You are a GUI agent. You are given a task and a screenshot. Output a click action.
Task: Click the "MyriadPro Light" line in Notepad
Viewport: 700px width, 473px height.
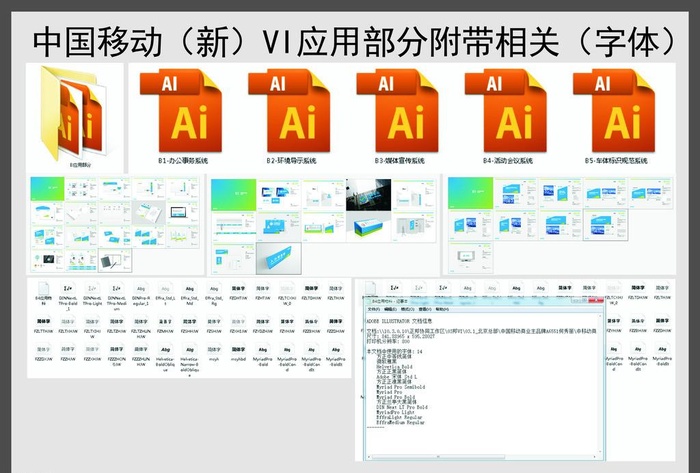click(x=395, y=412)
